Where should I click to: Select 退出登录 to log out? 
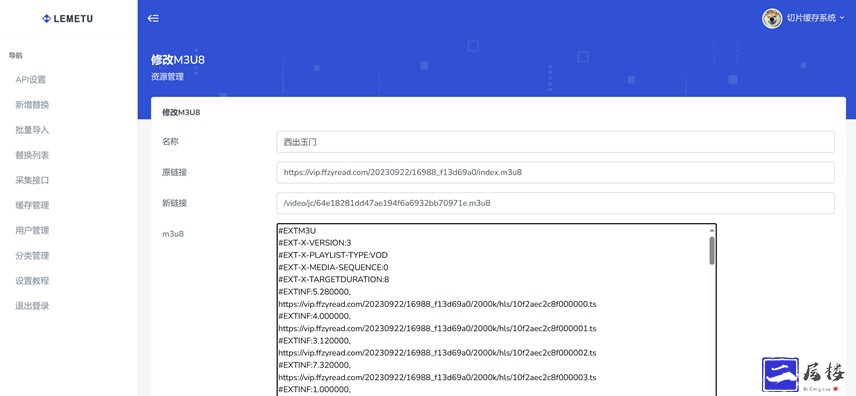click(32, 306)
